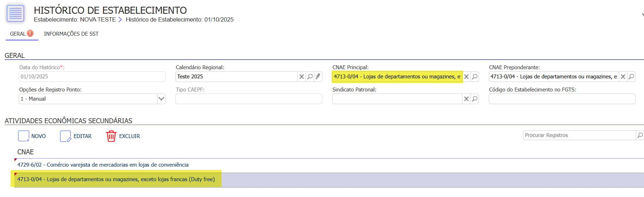Clear the Calendário Regional field value

pos(302,77)
